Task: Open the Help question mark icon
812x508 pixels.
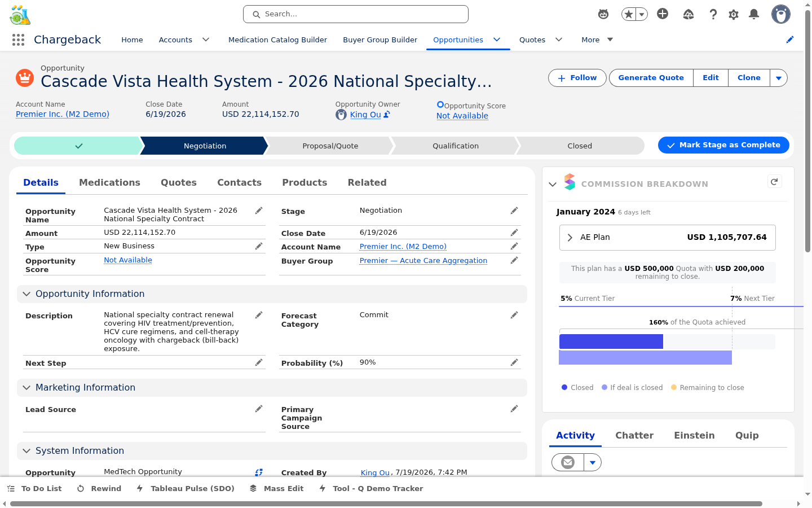Action: (x=713, y=14)
